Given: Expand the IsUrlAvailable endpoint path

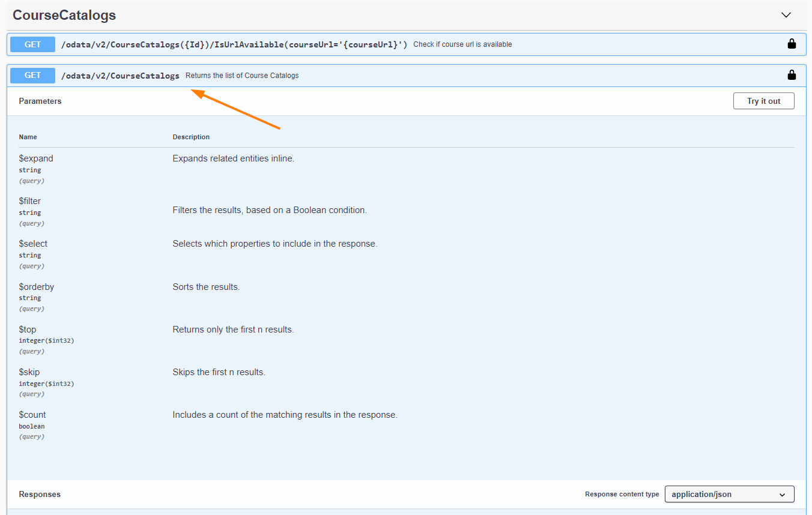Looking at the screenshot, I should pos(234,44).
